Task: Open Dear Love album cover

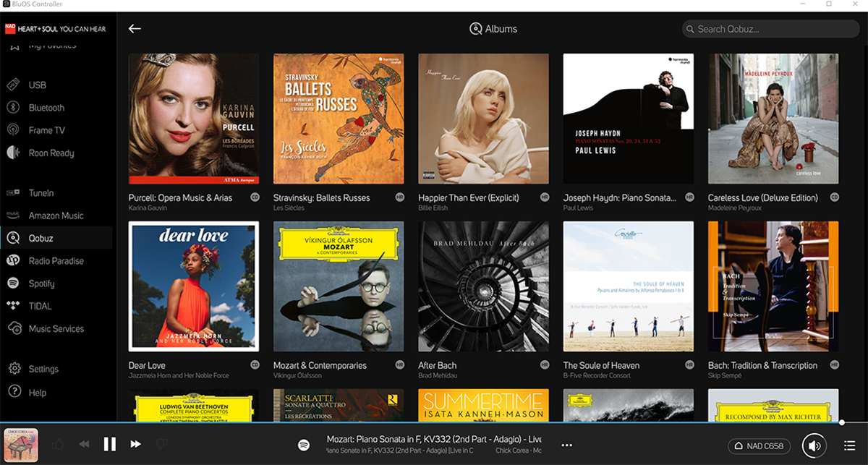Action: coord(193,286)
